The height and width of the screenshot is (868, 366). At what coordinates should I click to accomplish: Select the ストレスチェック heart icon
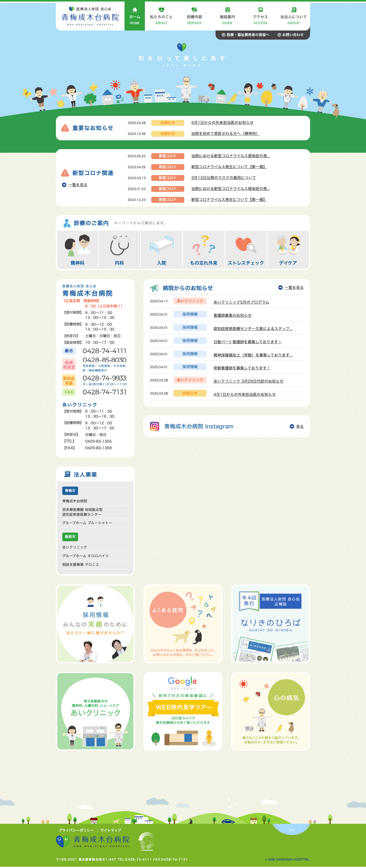point(246,250)
